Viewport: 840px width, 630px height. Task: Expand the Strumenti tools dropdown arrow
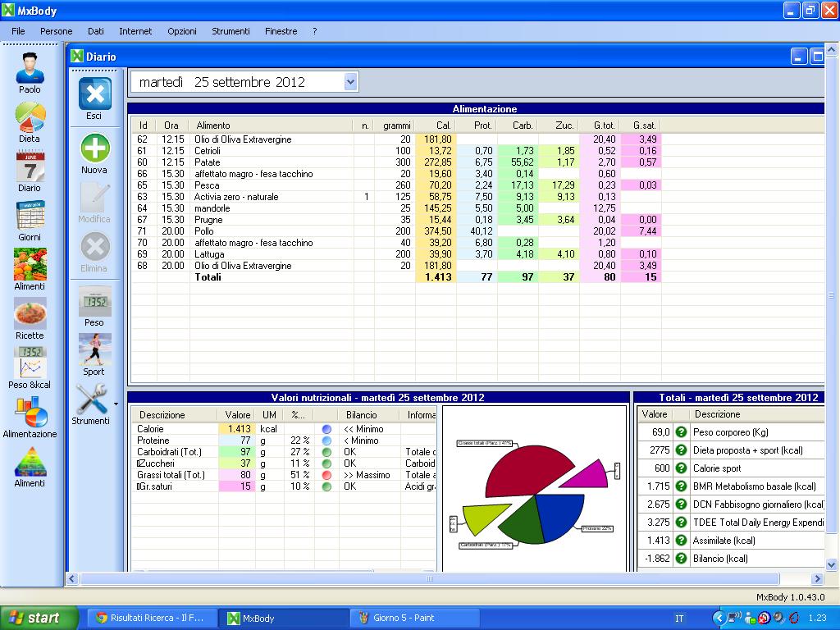point(116,404)
